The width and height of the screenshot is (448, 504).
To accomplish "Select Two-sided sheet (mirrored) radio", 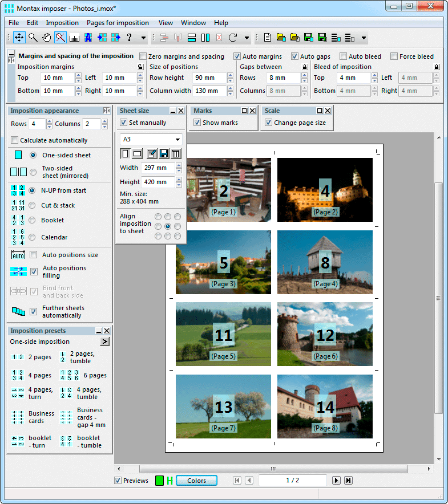I will [33, 172].
